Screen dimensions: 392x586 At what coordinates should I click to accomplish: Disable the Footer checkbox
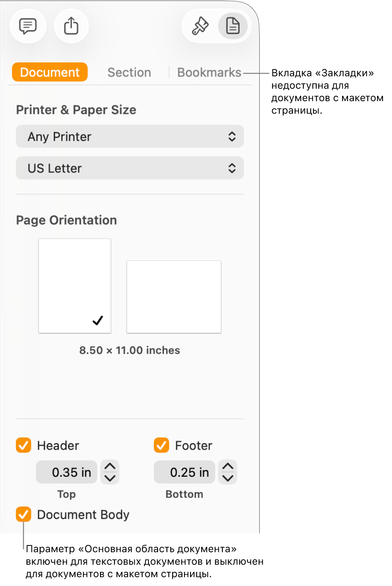click(x=161, y=445)
